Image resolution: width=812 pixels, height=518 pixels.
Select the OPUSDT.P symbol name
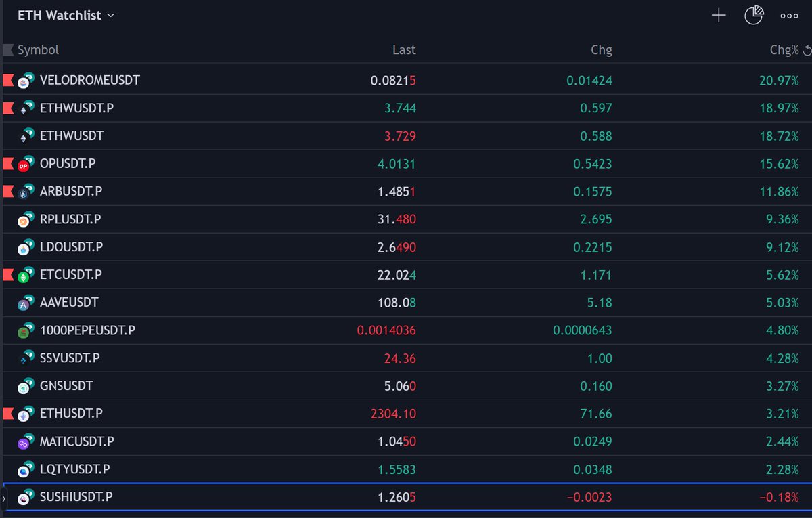(x=68, y=163)
